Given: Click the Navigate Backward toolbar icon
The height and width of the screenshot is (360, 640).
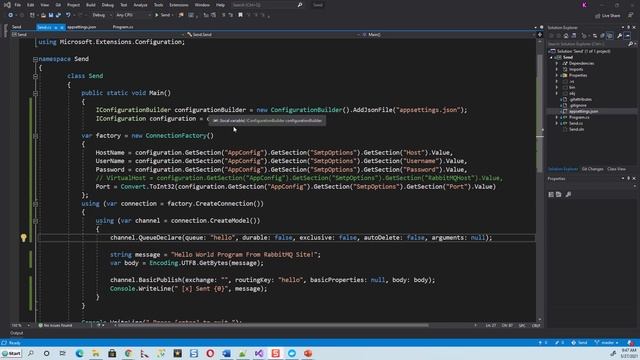Looking at the screenshot, I should tap(10, 15).
